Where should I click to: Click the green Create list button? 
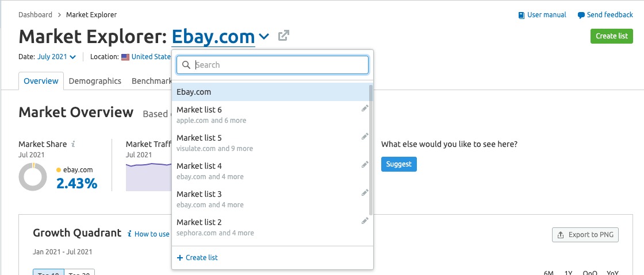pyautogui.click(x=612, y=36)
